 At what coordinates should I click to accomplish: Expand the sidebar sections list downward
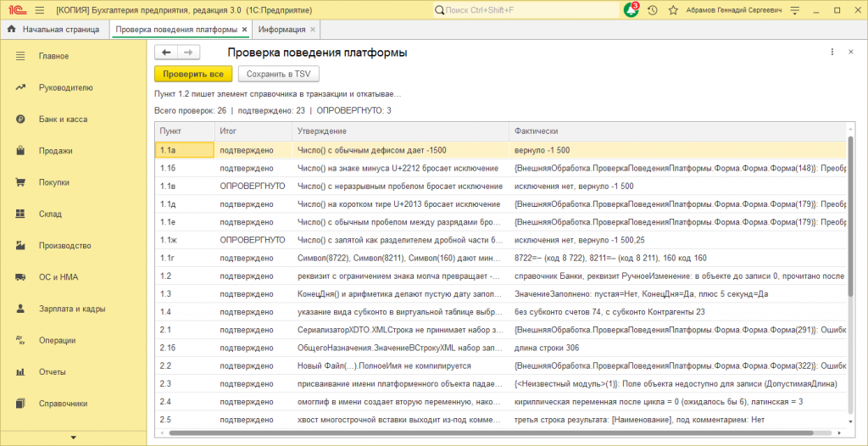(x=73, y=438)
